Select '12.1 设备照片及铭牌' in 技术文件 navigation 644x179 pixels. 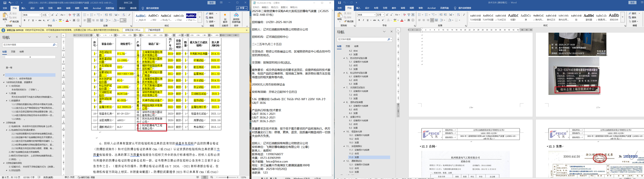click(359, 164)
